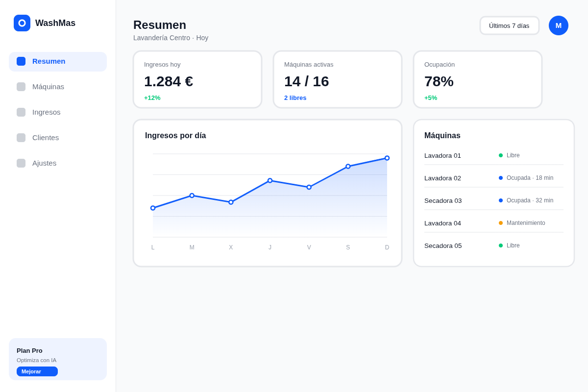Click the Máquinas panel heading
588x392 pixels.
click(x=442, y=136)
